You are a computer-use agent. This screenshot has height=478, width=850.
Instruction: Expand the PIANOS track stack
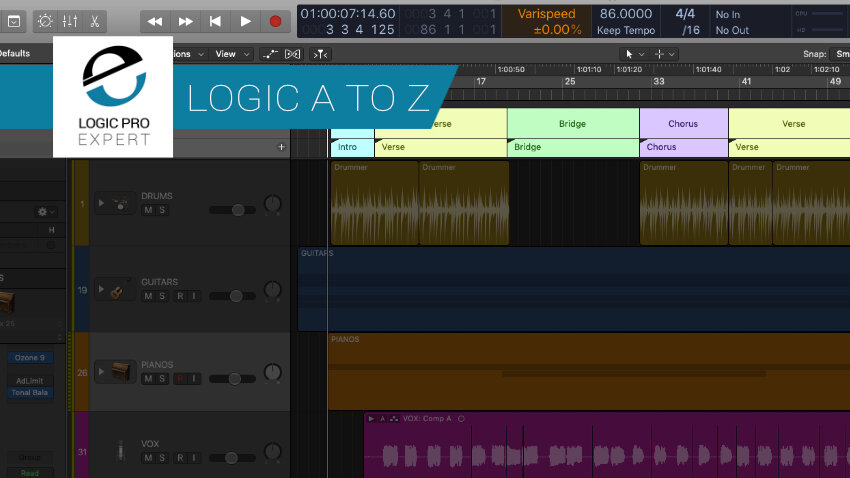tap(101, 372)
